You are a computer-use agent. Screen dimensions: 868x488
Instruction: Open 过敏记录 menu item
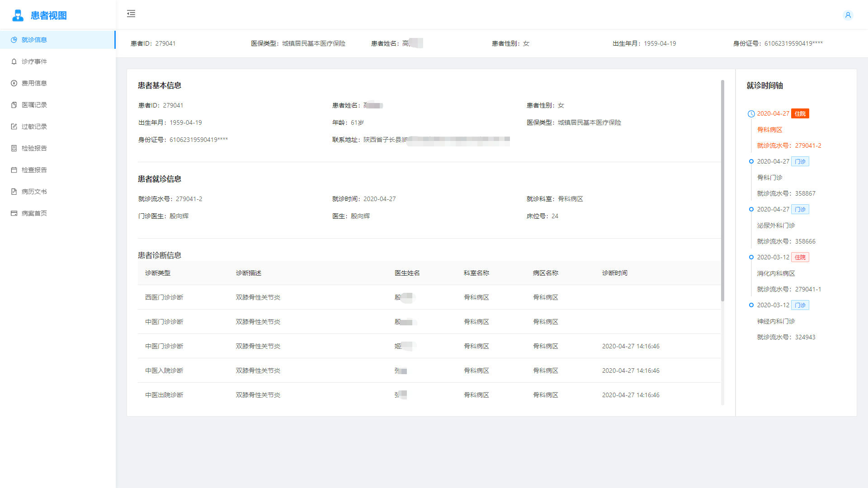[57, 127]
